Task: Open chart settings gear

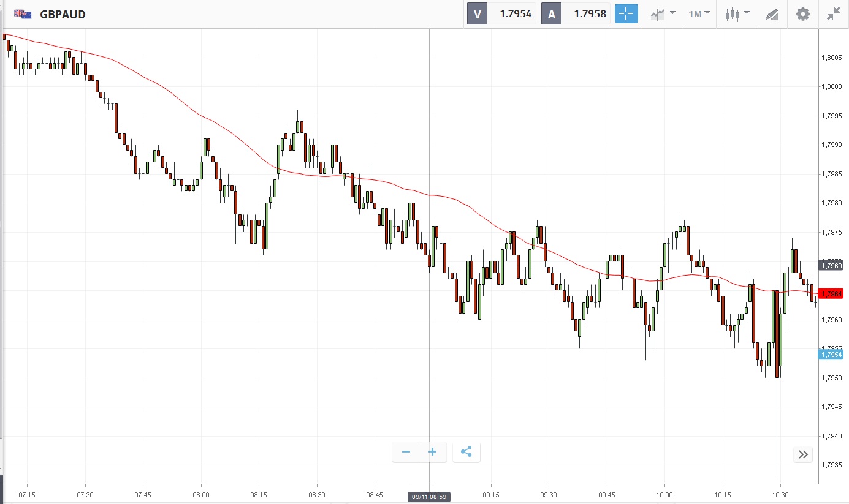Action: tap(802, 13)
